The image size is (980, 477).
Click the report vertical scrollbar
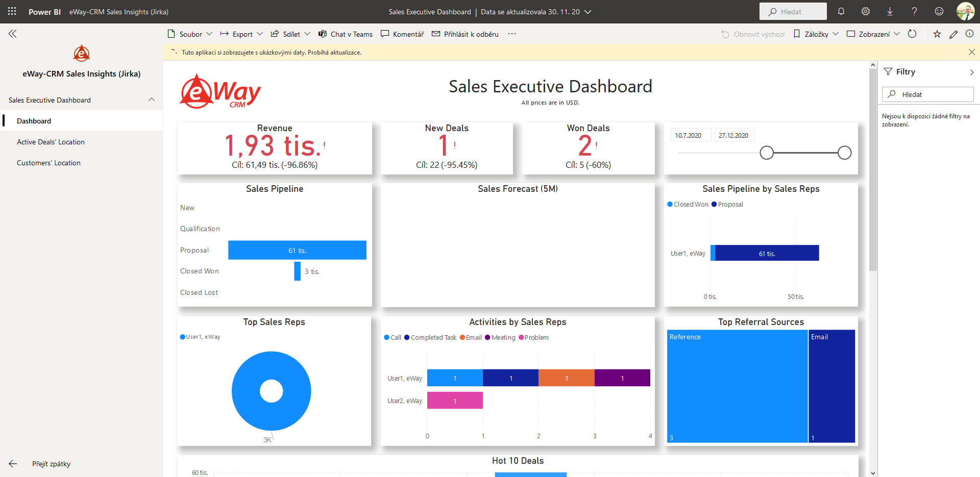tap(873, 170)
